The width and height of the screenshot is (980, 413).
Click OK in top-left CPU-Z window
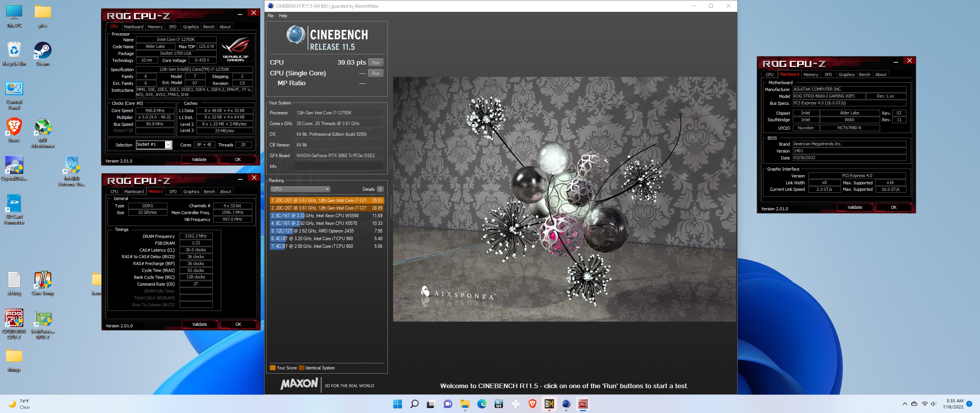pos(238,159)
